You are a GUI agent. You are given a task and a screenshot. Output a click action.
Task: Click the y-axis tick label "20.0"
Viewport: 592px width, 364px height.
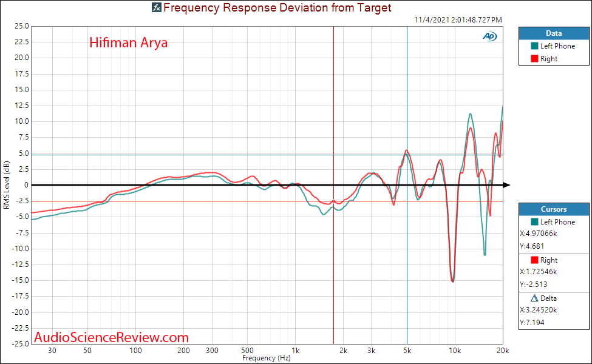click(21, 58)
